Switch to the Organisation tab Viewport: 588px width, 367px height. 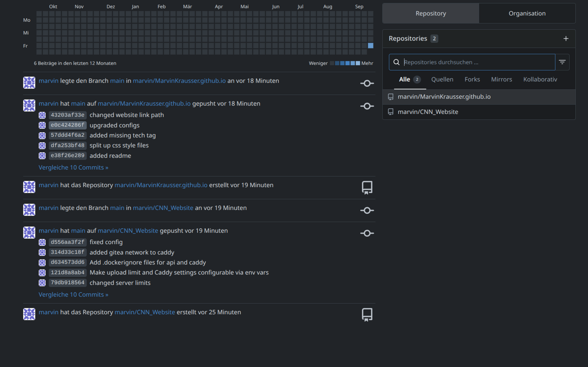click(x=527, y=13)
